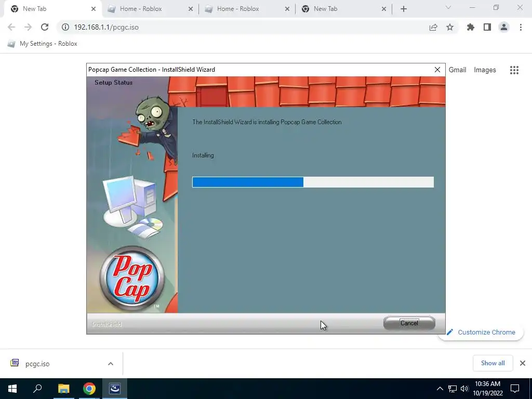Open My Settings - Roblox bookmark
532x399 pixels.
pos(43,44)
